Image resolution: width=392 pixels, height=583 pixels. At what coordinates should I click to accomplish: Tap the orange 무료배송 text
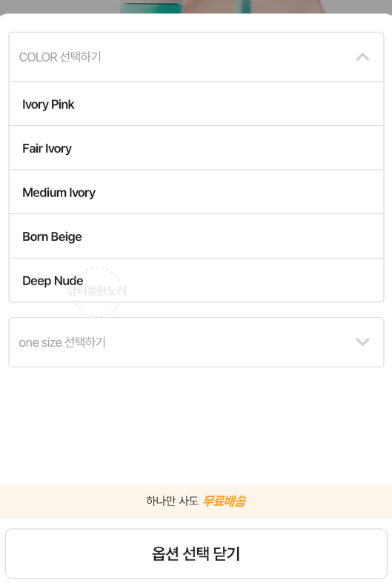click(224, 501)
